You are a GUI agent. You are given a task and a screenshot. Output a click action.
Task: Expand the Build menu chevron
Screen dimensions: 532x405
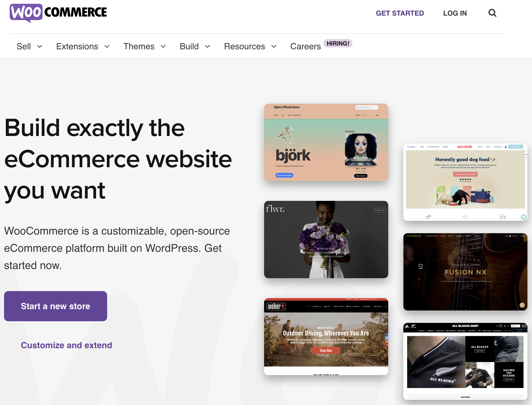point(207,46)
